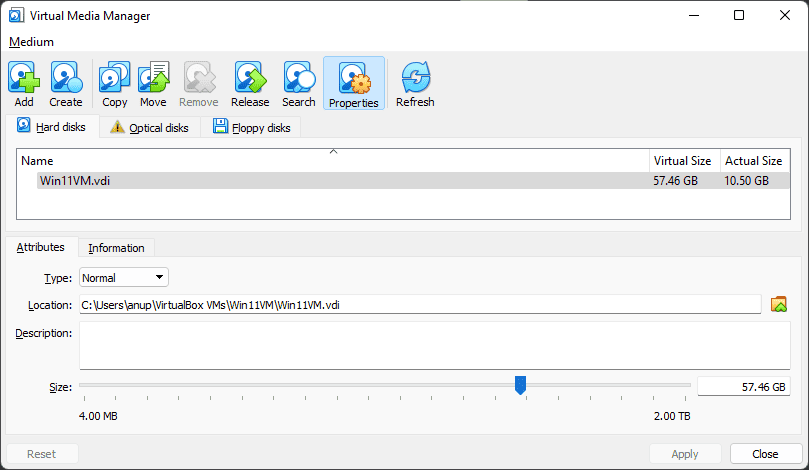809x470 pixels.
Task: Click the browse location folder icon
Action: click(779, 304)
